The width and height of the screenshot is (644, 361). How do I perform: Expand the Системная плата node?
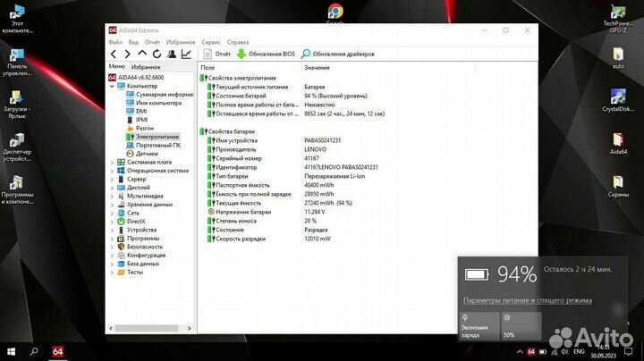click(112, 163)
